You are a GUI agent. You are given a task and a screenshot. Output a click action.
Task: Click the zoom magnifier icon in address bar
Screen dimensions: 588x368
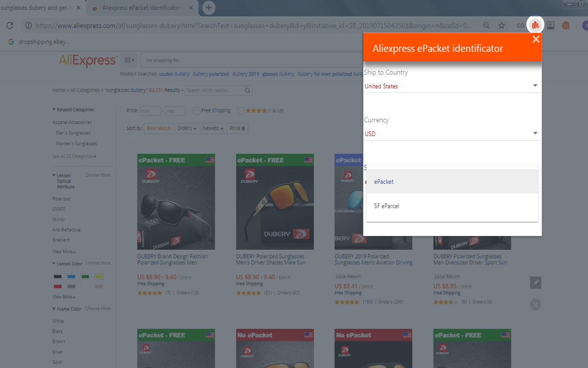point(486,26)
